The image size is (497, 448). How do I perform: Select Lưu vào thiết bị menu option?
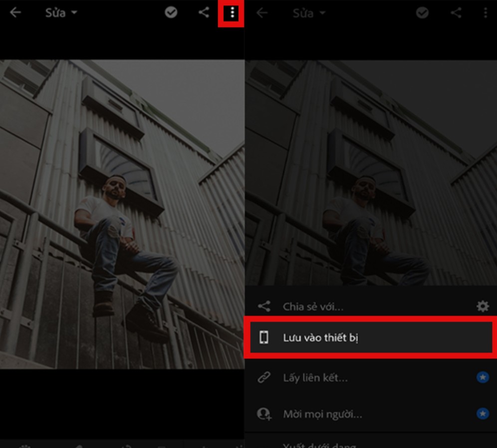[x=321, y=338]
